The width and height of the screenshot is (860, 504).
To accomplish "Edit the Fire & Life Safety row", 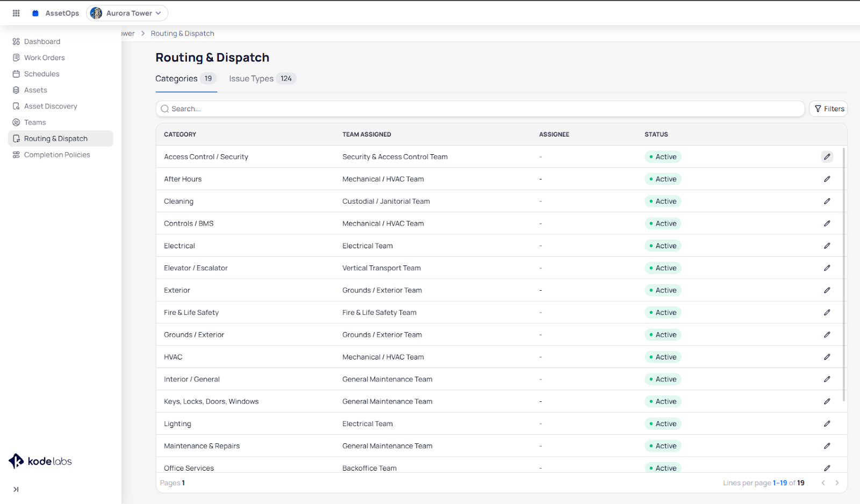I will point(827,313).
